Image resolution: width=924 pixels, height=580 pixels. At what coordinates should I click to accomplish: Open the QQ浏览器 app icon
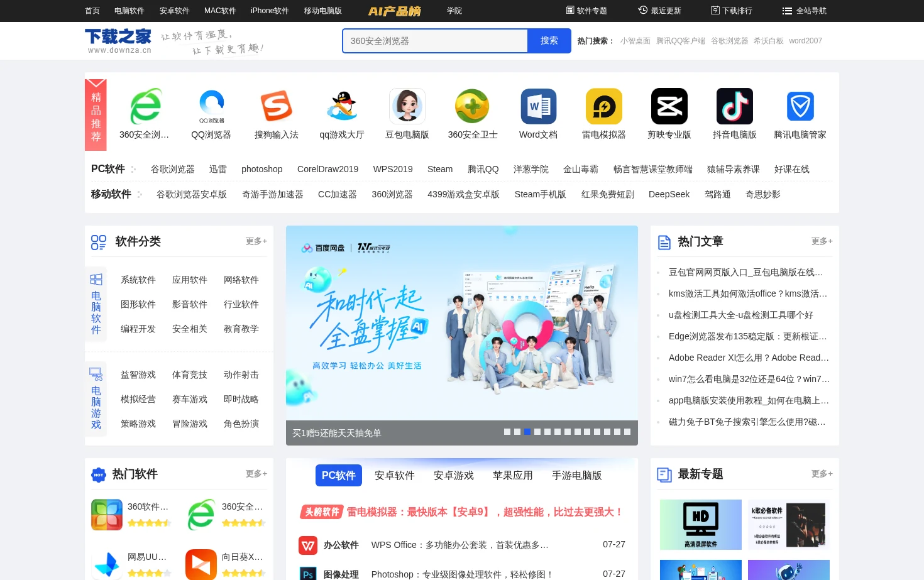tap(211, 106)
